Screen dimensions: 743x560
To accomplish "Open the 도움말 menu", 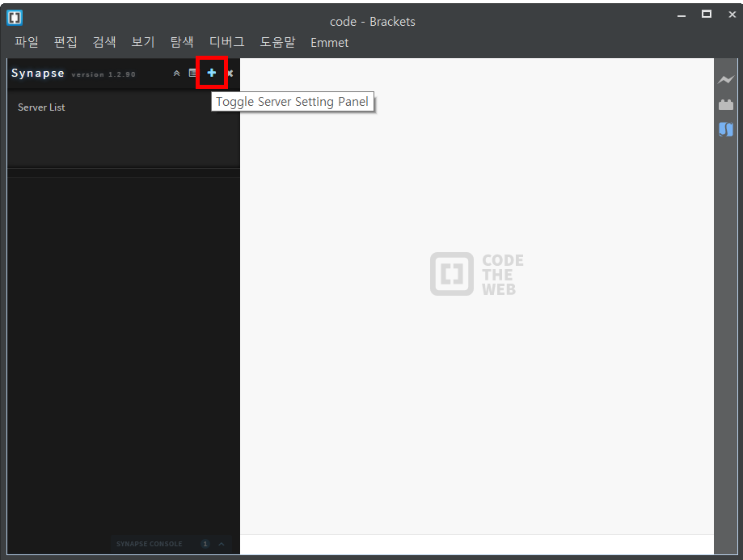I will (277, 42).
